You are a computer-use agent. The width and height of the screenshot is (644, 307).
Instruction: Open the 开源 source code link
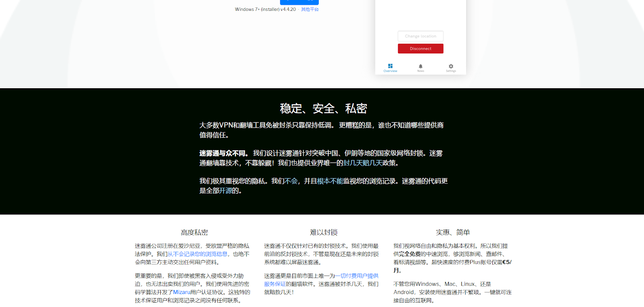tap(225, 191)
